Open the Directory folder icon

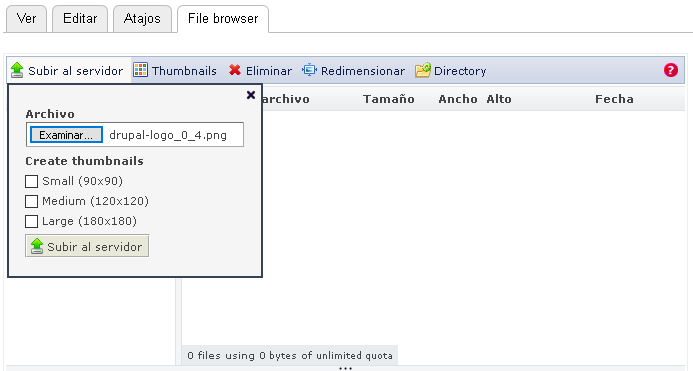tap(423, 70)
